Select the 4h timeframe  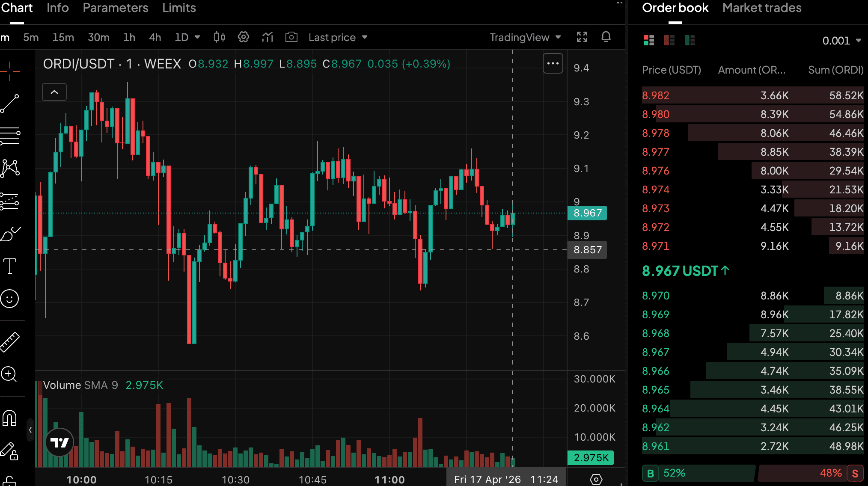(155, 37)
